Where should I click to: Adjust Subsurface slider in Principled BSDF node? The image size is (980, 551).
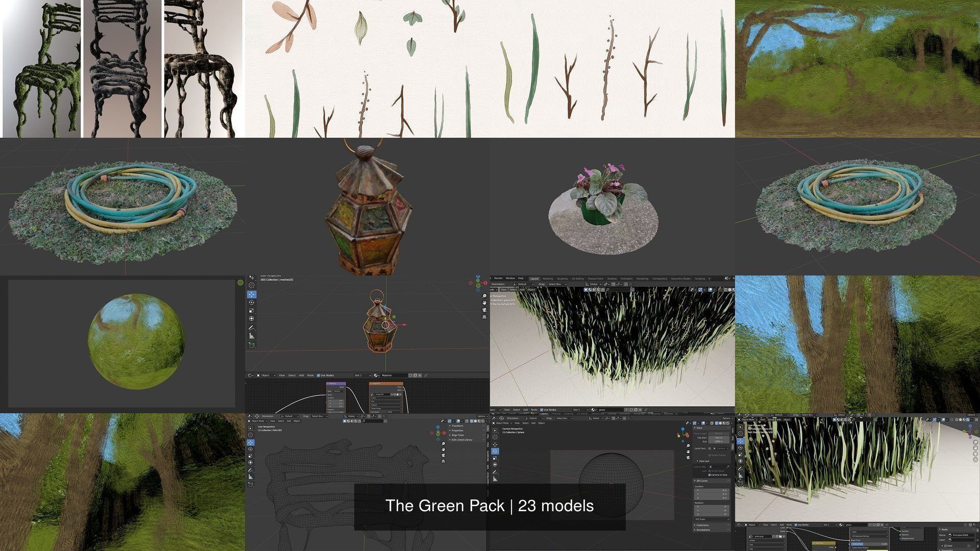click(x=869, y=544)
